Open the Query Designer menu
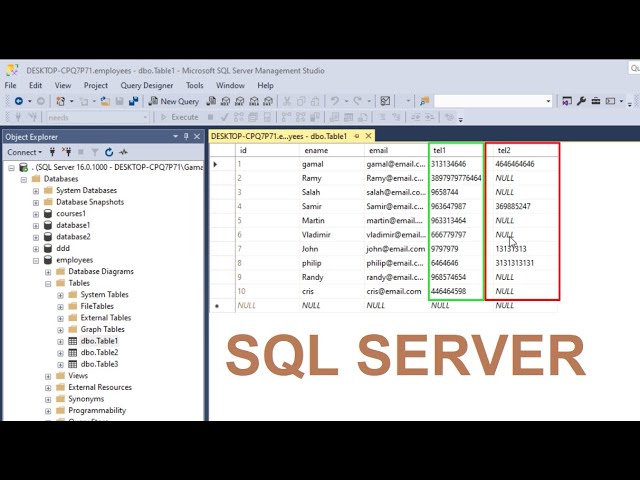The image size is (640, 480). [x=147, y=85]
